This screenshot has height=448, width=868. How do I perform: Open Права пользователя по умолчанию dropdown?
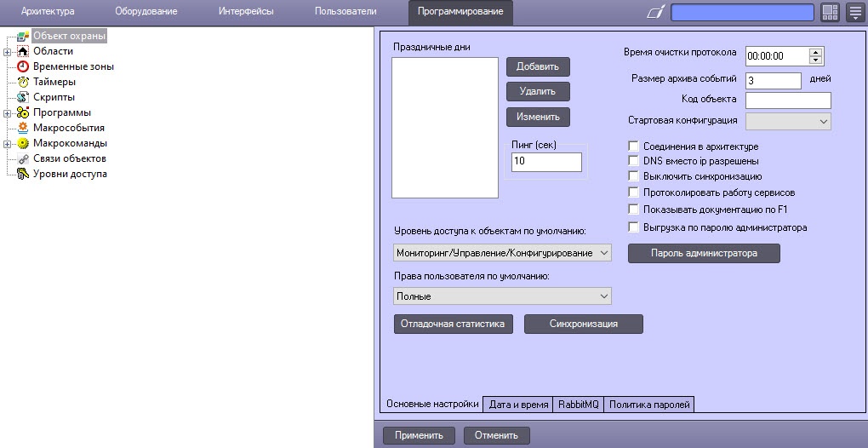pos(503,296)
